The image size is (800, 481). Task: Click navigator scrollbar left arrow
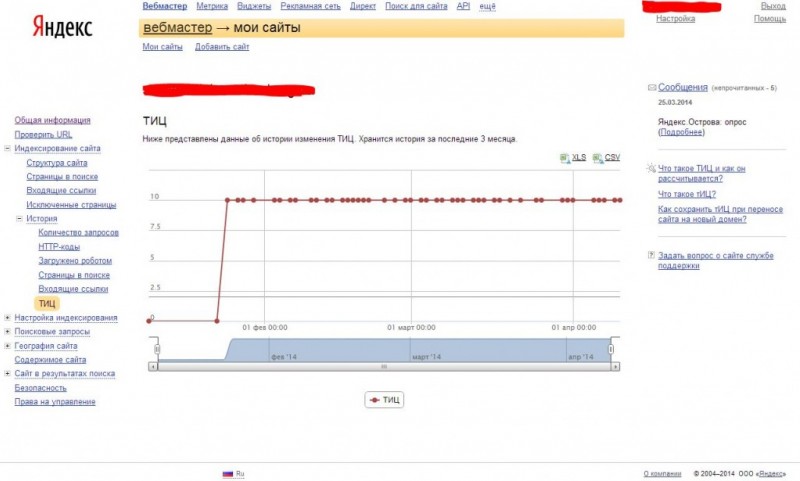click(153, 366)
